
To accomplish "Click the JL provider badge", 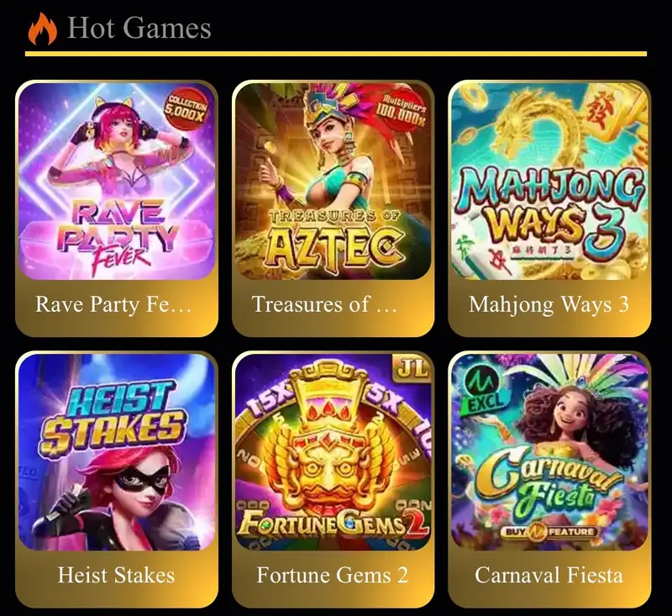I will [412, 368].
